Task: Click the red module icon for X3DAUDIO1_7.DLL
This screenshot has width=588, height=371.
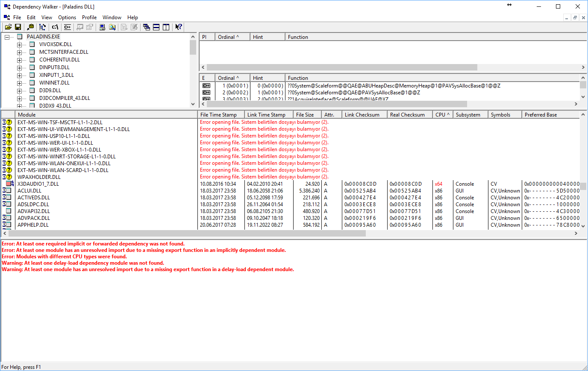Action: 9,184
